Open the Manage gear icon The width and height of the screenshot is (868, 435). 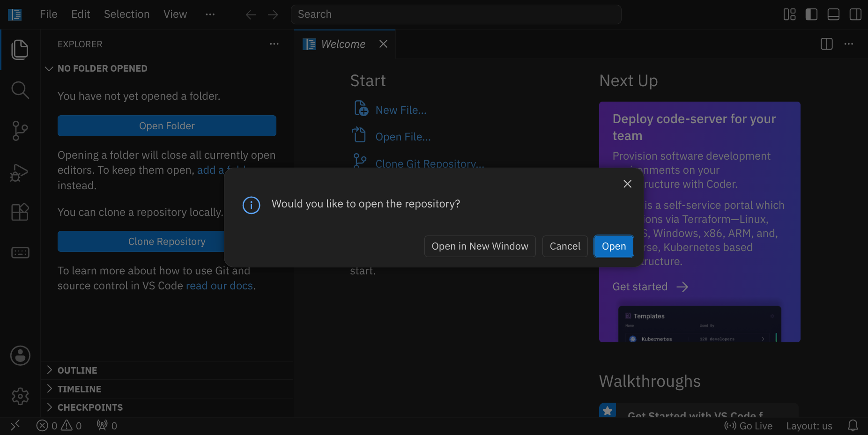tap(20, 397)
